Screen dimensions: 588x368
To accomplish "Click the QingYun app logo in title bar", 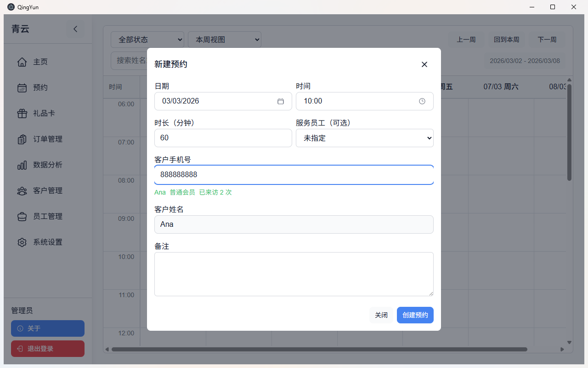I will (x=11, y=7).
